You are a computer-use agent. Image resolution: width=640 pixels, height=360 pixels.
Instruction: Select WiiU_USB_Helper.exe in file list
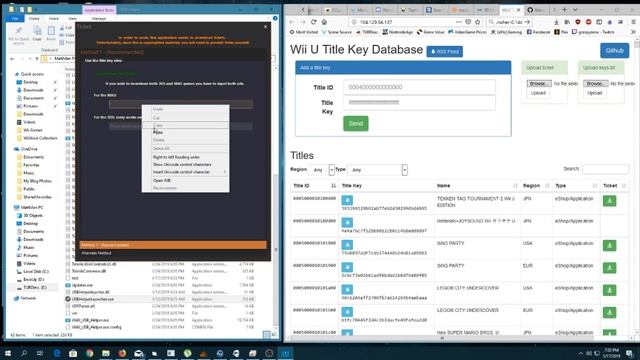(90, 320)
